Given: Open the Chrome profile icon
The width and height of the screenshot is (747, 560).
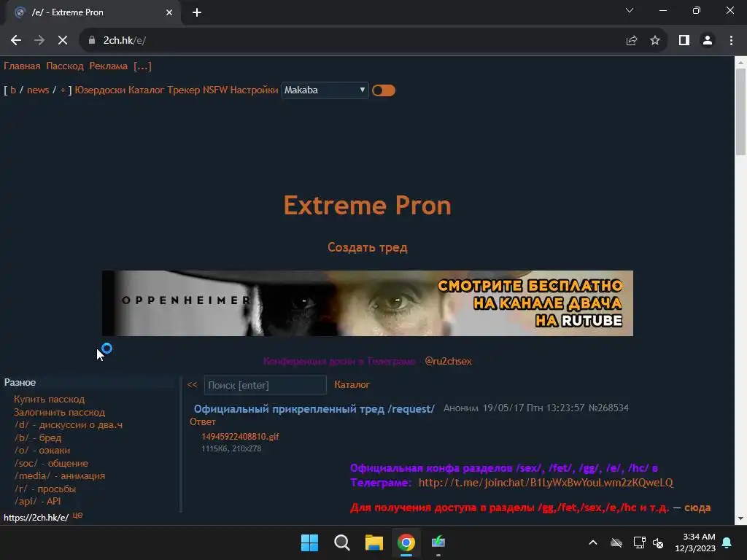Looking at the screenshot, I should pyautogui.click(x=708, y=41).
